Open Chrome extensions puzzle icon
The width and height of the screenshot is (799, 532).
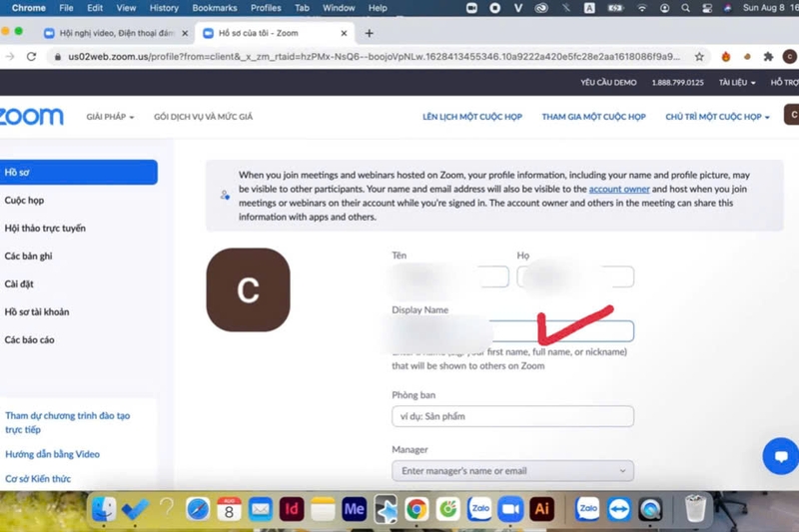coord(768,57)
